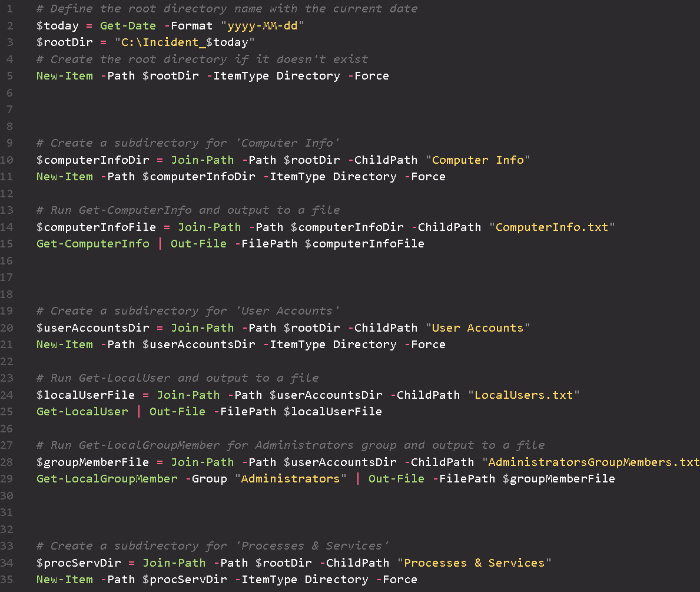The width and height of the screenshot is (700, 592).
Task: Click the -Force parameter on line 5
Action: click(369, 76)
